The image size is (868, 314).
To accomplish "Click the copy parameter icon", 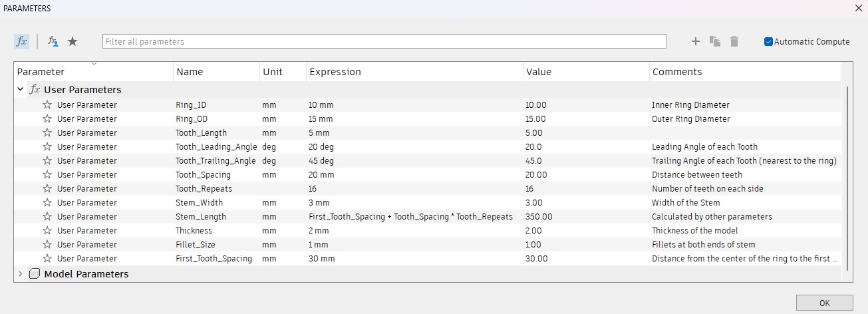I will click(x=715, y=41).
